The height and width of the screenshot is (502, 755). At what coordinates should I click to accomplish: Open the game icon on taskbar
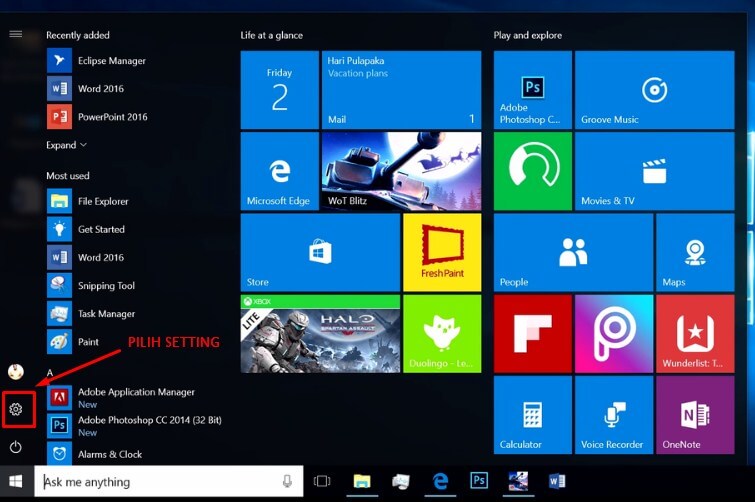tap(518, 481)
